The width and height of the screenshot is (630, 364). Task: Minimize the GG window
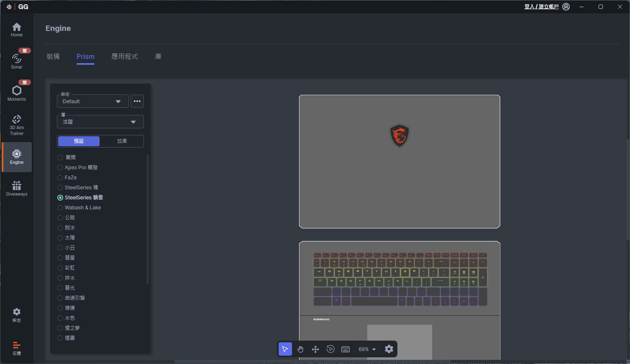(x=581, y=7)
